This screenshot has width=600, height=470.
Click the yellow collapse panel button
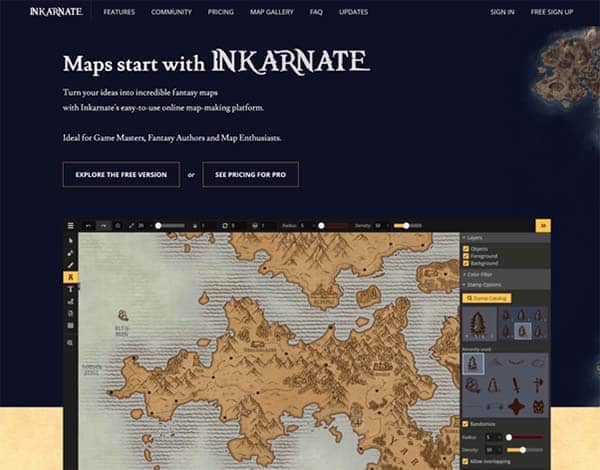pyautogui.click(x=543, y=226)
